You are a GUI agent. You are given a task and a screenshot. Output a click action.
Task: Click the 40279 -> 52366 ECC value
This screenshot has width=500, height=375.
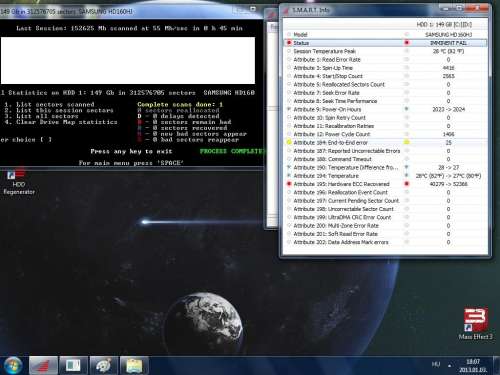448,184
